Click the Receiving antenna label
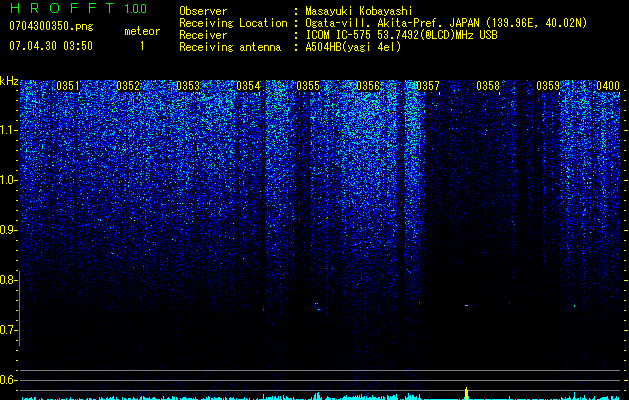The width and height of the screenshot is (629, 400). click(230, 47)
